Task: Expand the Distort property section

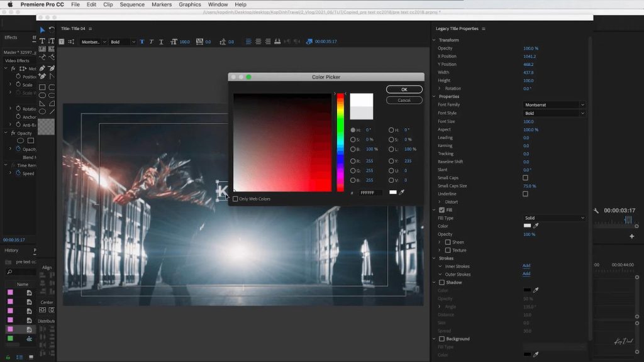Action: coord(440,202)
